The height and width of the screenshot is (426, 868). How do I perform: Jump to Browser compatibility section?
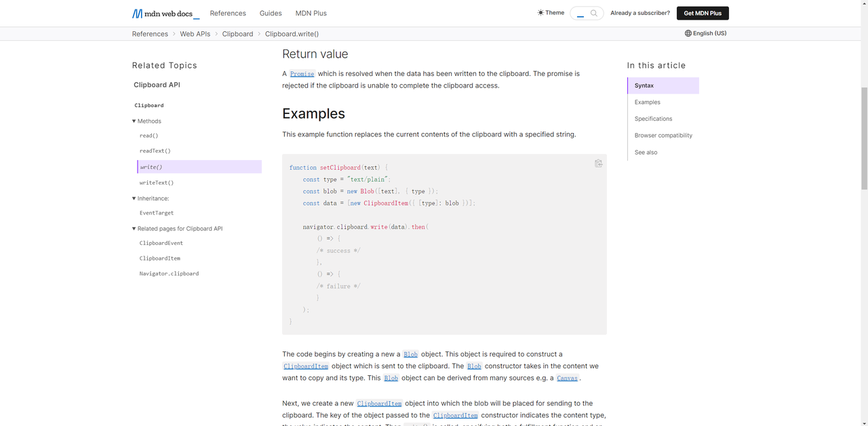pyautogui.click(x=663, y=136)
